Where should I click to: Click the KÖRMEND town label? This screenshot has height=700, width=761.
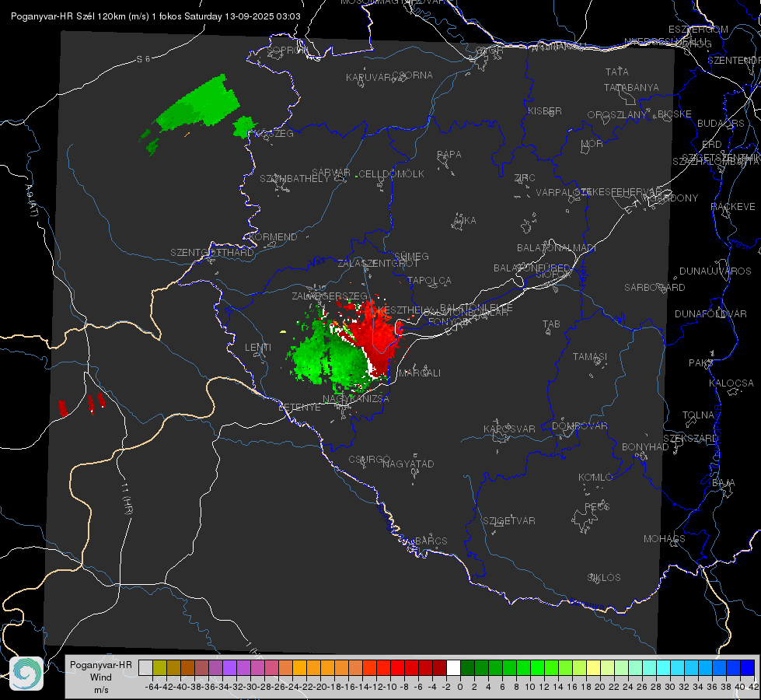[x=273, y=237]
